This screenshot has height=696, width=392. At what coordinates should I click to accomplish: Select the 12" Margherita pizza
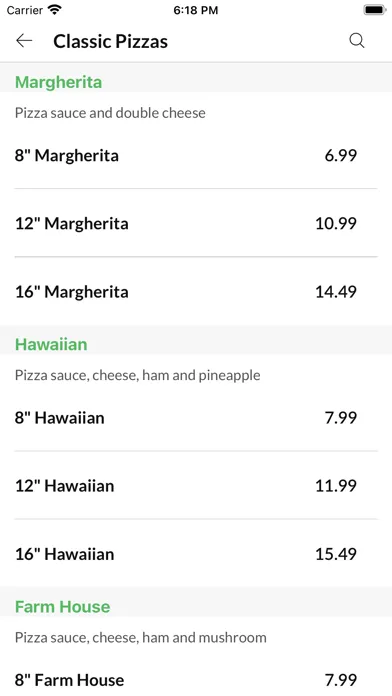click(x=196, y=223)
